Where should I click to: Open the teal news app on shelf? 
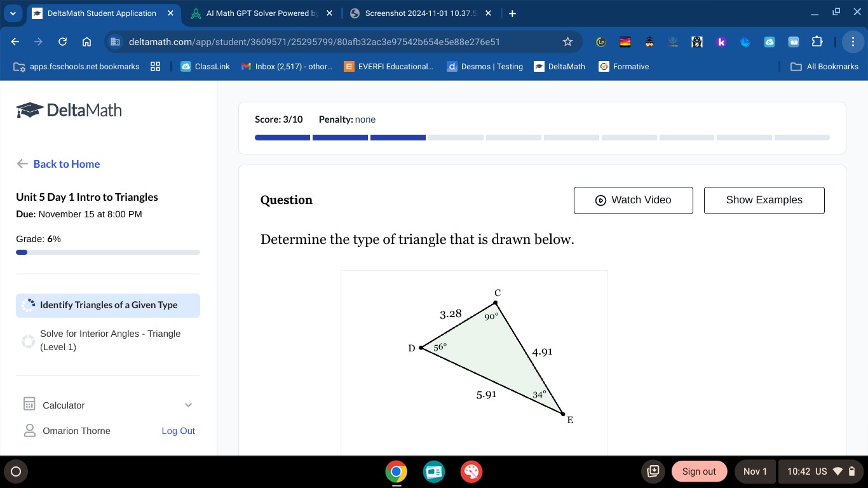(x=434, y=471)
